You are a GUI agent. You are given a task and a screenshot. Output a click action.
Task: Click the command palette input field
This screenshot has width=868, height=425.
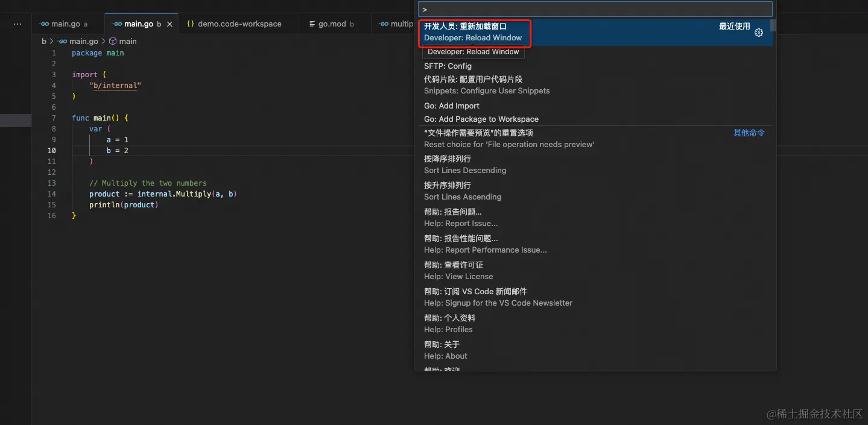595,9
